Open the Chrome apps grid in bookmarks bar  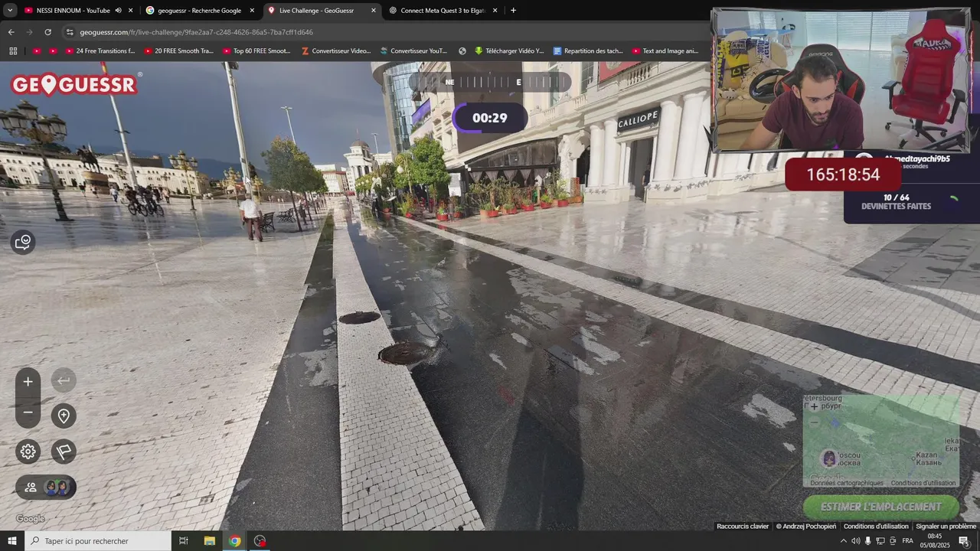(13, 51)
